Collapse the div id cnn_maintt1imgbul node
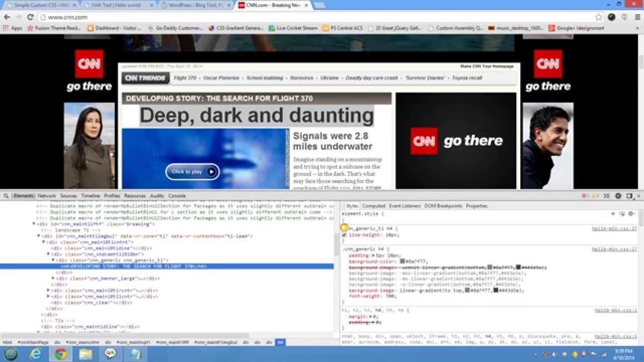Image resolution: width=644 pixels, height=362 pixels. [x=39, y=236]
